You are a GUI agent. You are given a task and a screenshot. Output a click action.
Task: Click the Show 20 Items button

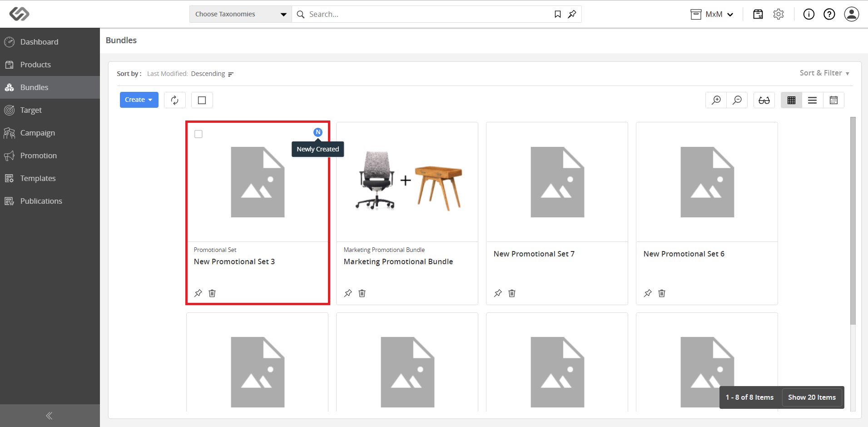(x=812, y=397)
